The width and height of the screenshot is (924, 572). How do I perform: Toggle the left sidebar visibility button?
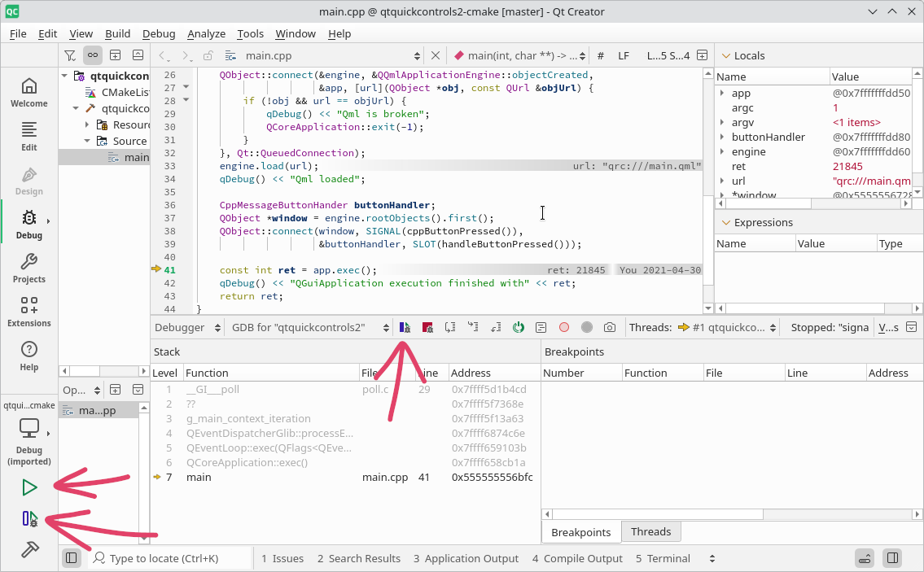click(x=72, y=558)
